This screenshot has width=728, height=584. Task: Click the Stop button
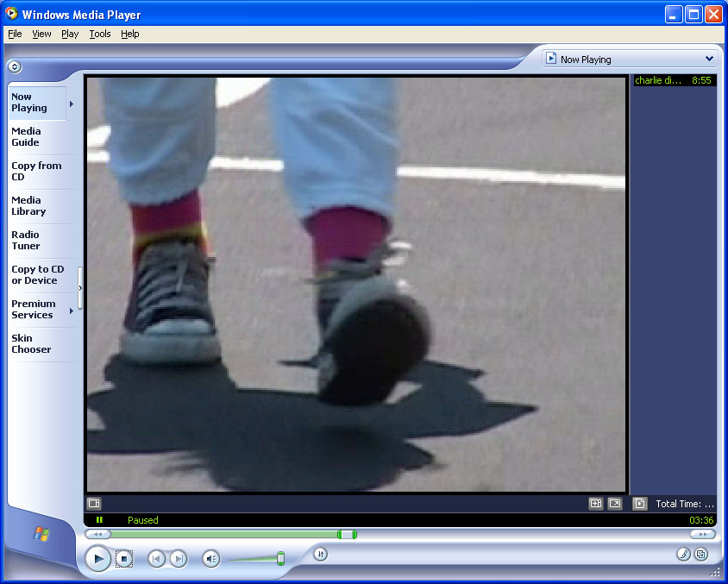(x=124, y=559)
